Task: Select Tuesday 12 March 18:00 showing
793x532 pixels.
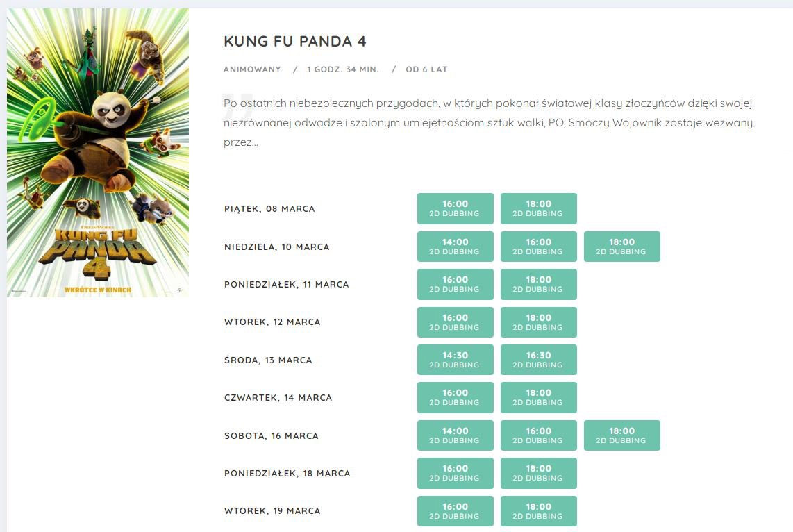Action: [x=539, y=322]
